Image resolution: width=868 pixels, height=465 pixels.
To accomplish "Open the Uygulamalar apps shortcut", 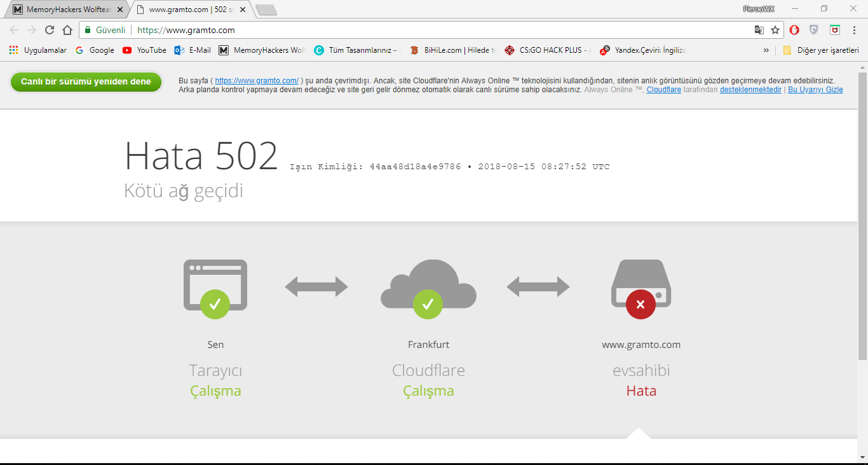I will [38, 50].
